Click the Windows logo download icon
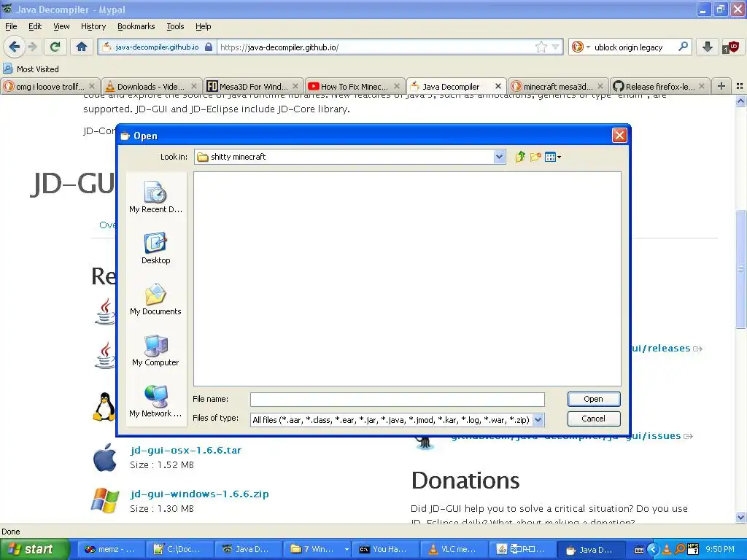 click(x=105, y=500)
